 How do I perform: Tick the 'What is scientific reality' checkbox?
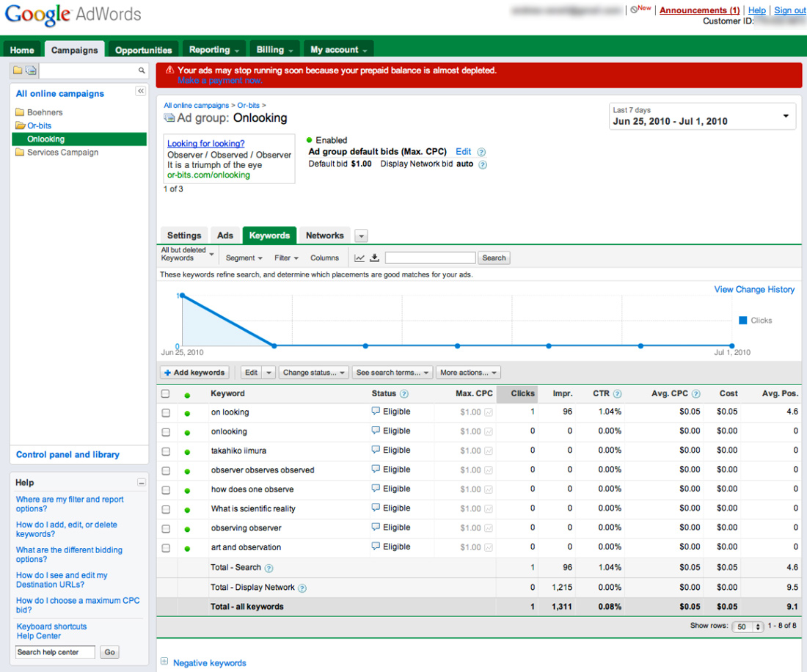pos(166,509)
